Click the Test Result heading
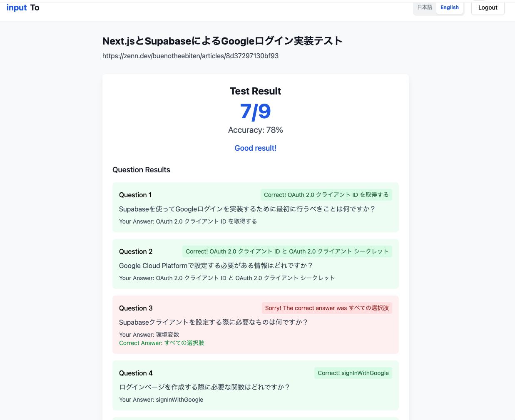This screenshot has height=420, width=515. (x=256, y=91)
